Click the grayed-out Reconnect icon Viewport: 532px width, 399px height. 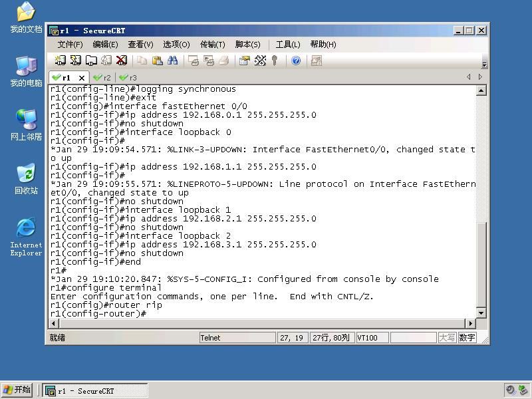click(106, 61)
